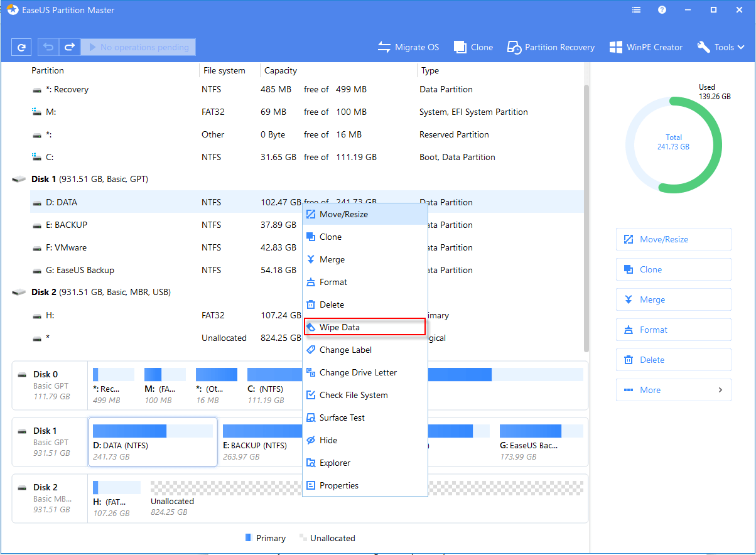Select the F: VMware partition row
This screenshot has width=756, height=555.
click(307, 247)
